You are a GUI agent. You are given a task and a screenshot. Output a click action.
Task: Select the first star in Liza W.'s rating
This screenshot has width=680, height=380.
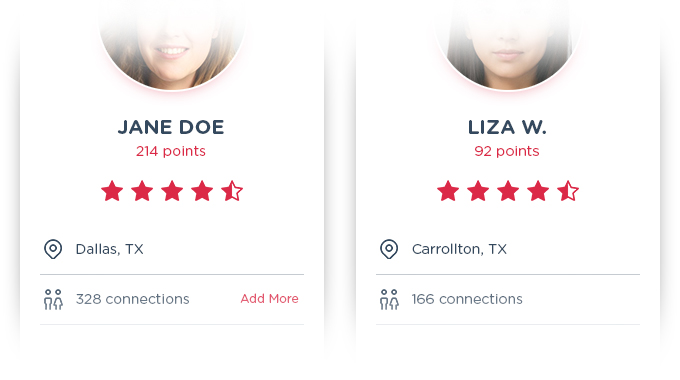click(448, 191)
